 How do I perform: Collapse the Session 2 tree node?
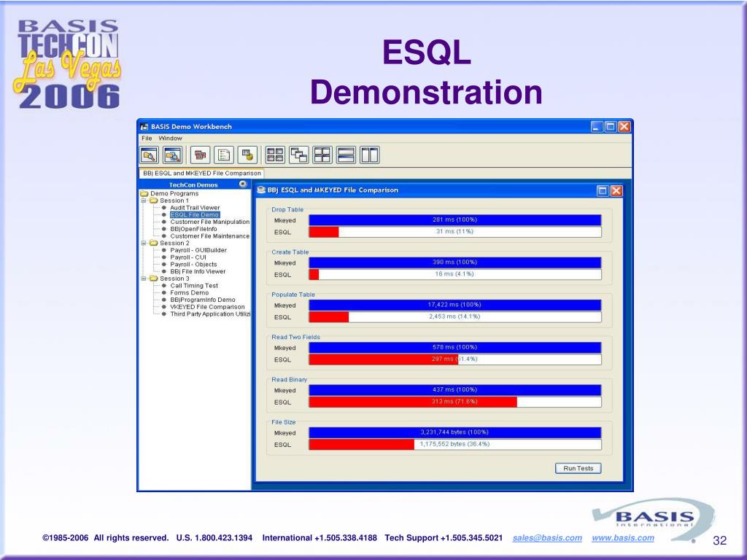point(144,244)
